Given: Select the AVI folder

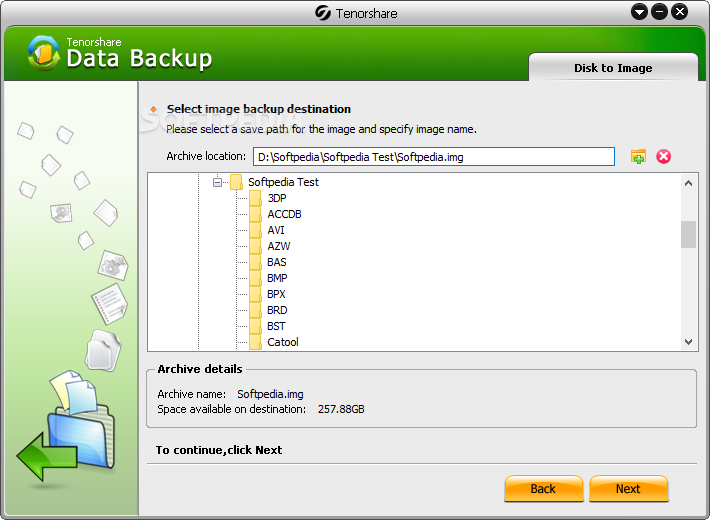Looking at the screenshot, I should pos(276,230).
